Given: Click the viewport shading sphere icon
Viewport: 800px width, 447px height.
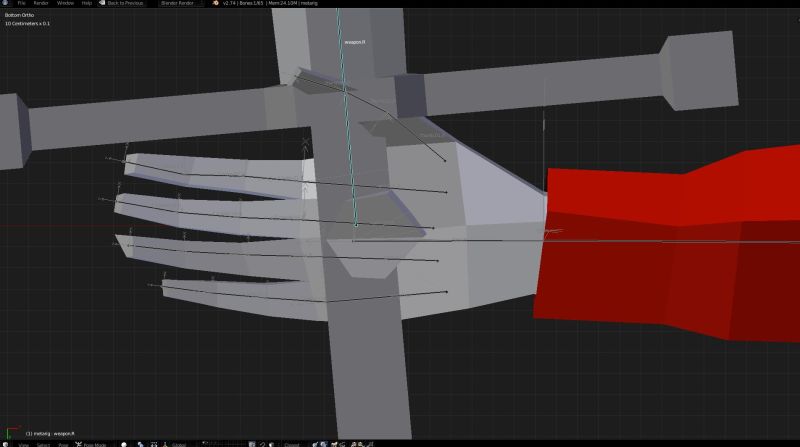Looking at the screenshot, I should coord(124,444).
